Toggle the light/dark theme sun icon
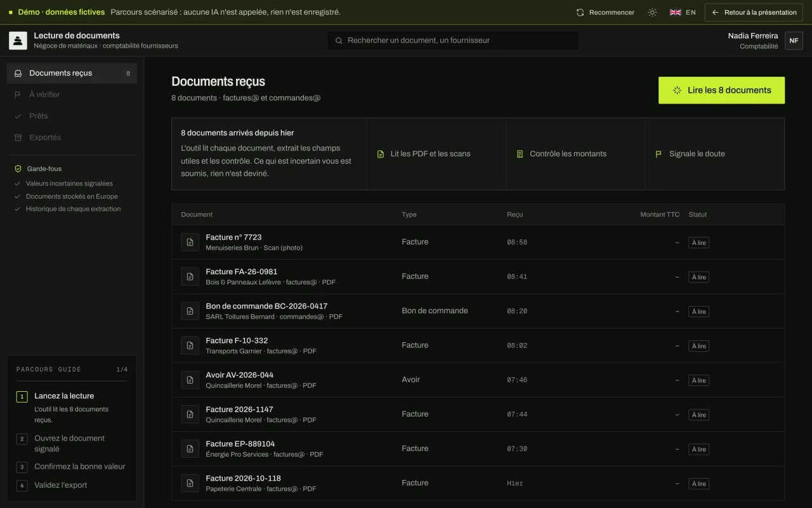 tap(652, 12)
